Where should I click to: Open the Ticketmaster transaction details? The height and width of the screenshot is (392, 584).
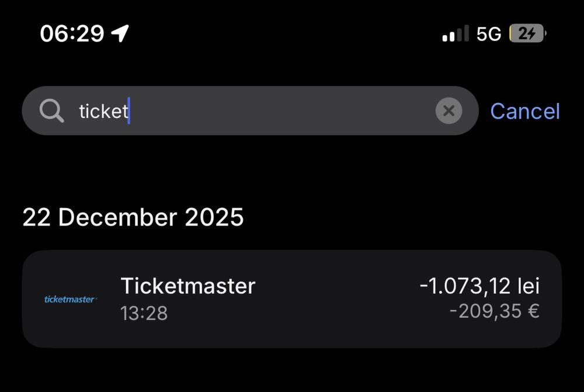292,299
